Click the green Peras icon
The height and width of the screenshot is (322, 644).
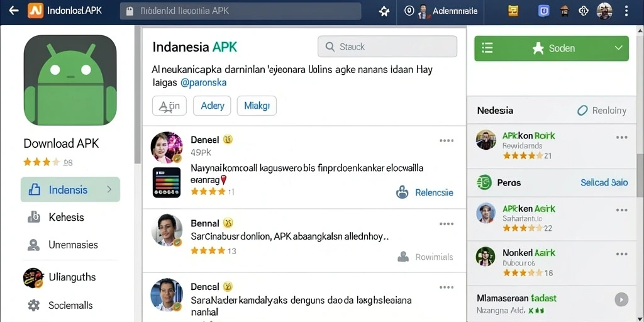[x=485, y=182]
